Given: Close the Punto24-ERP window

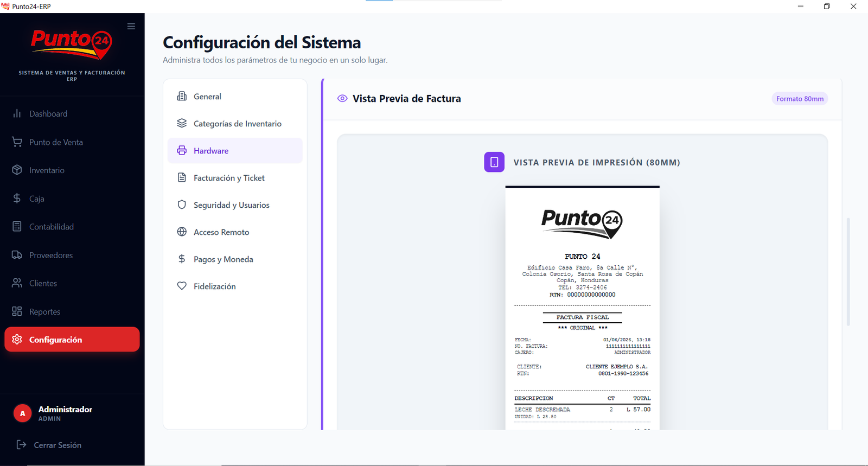Looking at the screenshot, I should click(853, 7).
